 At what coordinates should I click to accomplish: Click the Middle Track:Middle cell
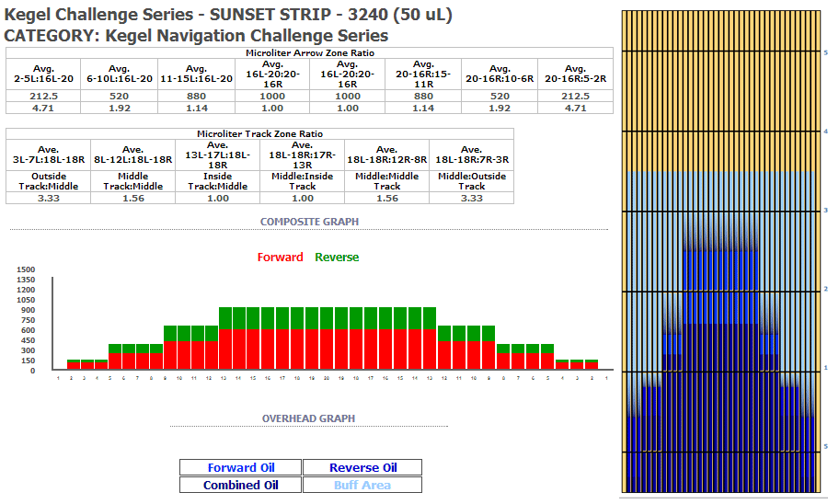133,181
